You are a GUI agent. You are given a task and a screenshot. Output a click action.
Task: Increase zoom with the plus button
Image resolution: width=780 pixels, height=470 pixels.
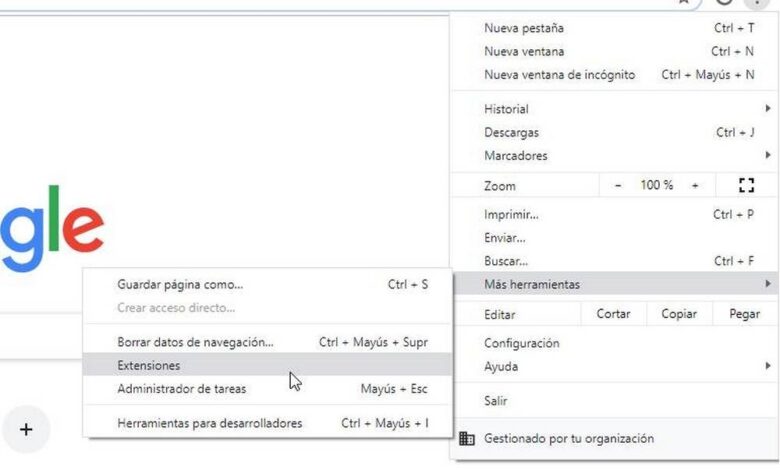click(x=695, y=186)
